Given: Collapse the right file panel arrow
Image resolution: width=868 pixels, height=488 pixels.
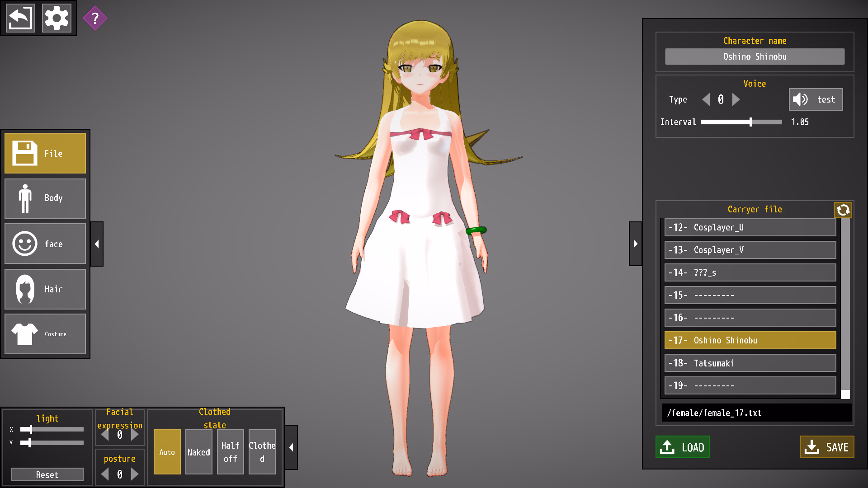Looking at the screenshot, I should 635,244.
